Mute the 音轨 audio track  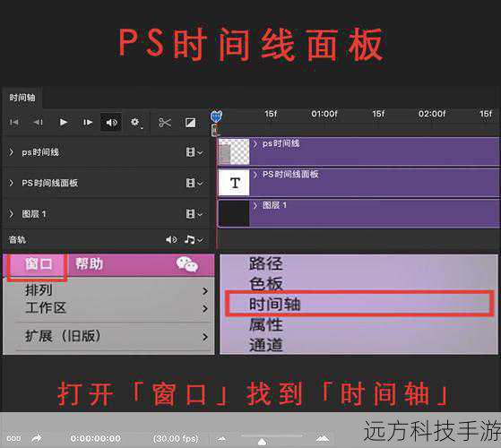[171, 239]
